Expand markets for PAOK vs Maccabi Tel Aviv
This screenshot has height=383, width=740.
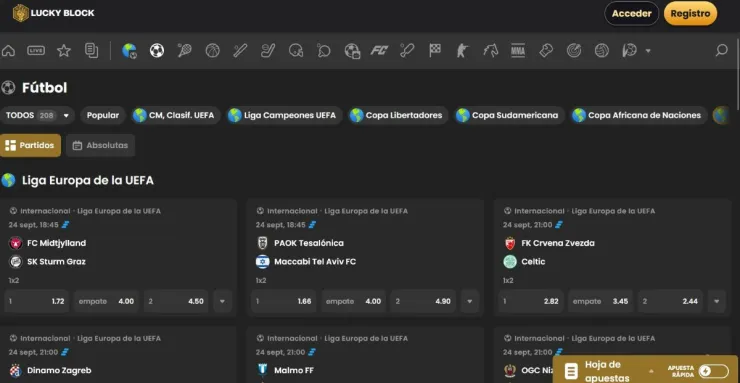[x=470, y=301]
